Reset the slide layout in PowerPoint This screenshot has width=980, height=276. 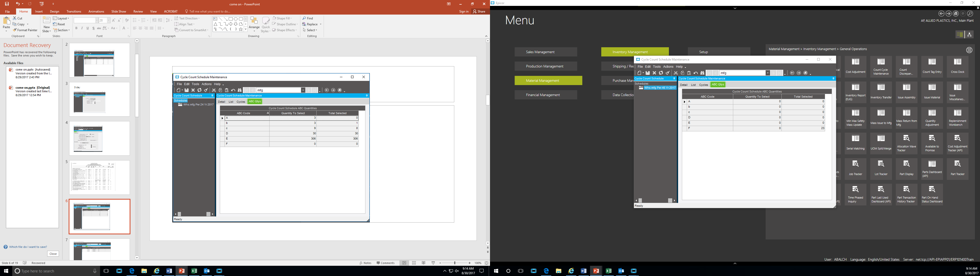pyautogui.click(x=59, y=24)
